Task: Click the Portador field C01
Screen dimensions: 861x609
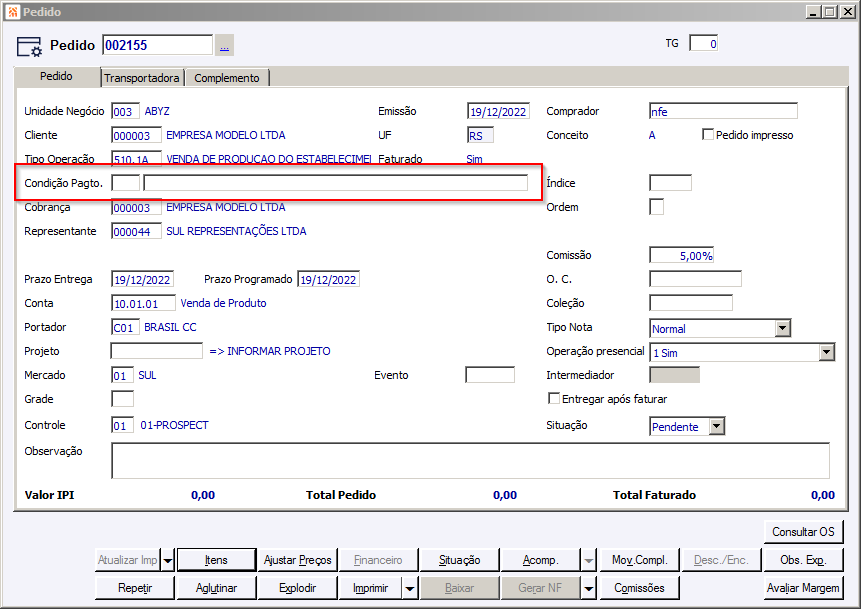Action: coord(125,327)
